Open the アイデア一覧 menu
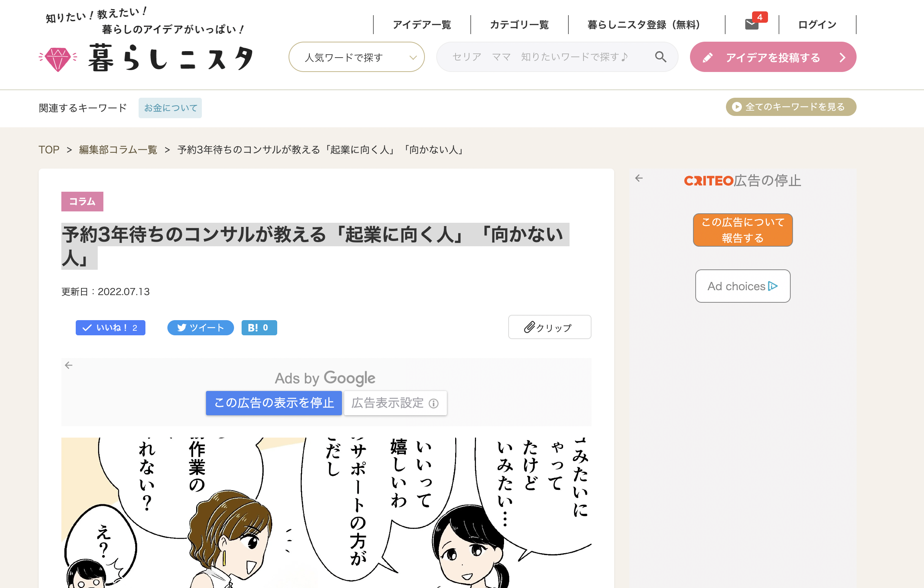Image resolution: width=924 pixels, height=588 pixels. coord(422,25)
